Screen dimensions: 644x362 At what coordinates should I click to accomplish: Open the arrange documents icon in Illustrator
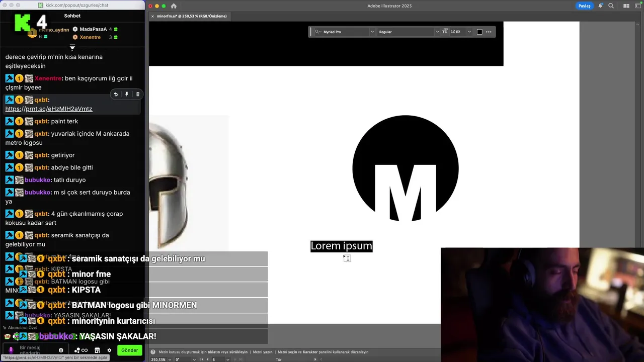click(x=626, y=6)
